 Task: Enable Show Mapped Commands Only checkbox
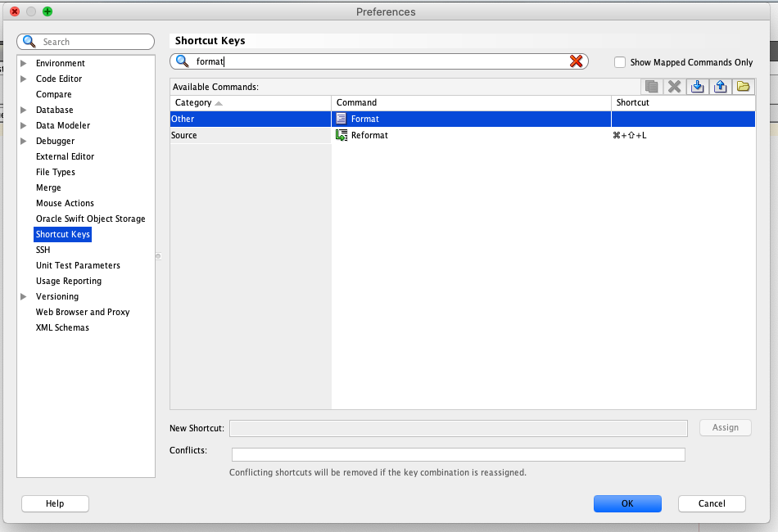[620, 62]
